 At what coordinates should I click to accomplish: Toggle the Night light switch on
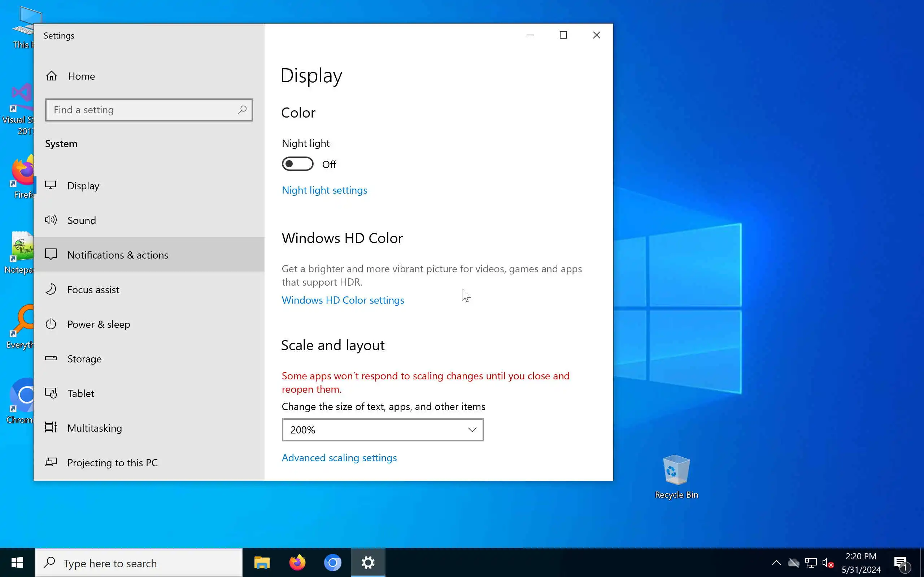point(297,164)
